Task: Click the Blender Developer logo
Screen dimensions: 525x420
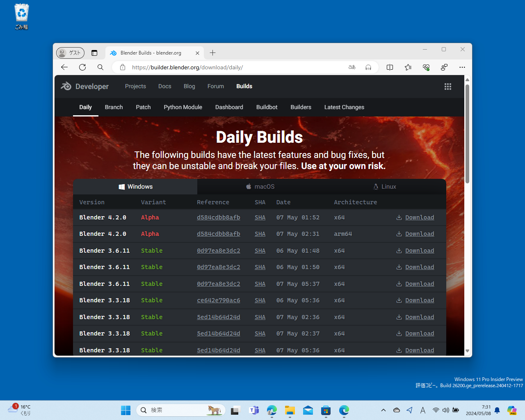Action: pos(85,87)
